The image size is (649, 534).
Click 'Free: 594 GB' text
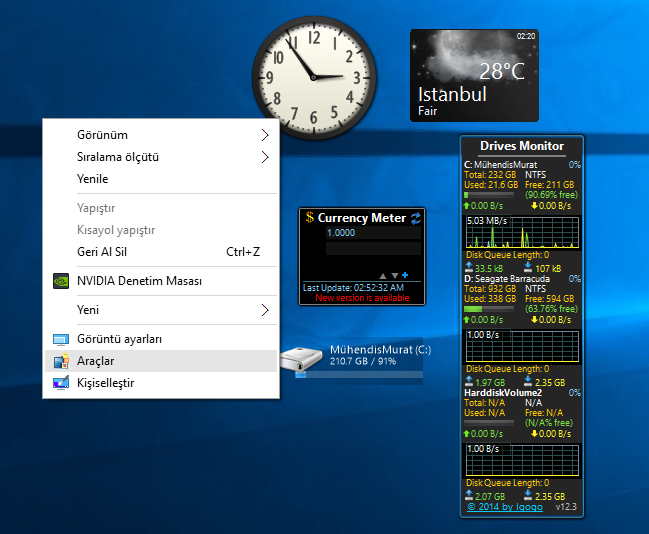[549, 299]
